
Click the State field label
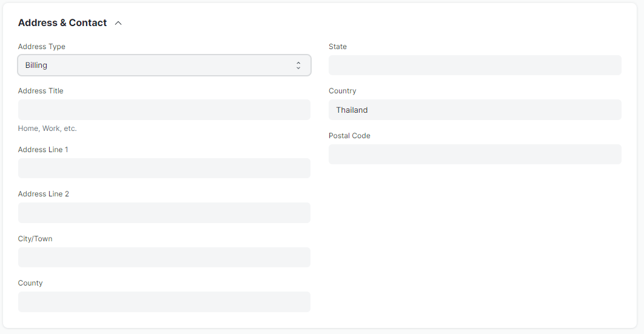coord(338,47)
